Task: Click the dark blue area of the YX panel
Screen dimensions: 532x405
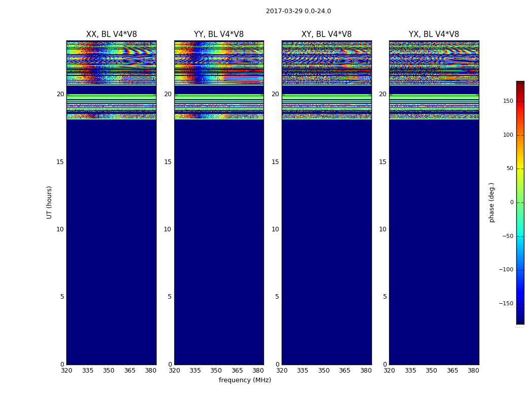Action: click(x=434, y=242)
